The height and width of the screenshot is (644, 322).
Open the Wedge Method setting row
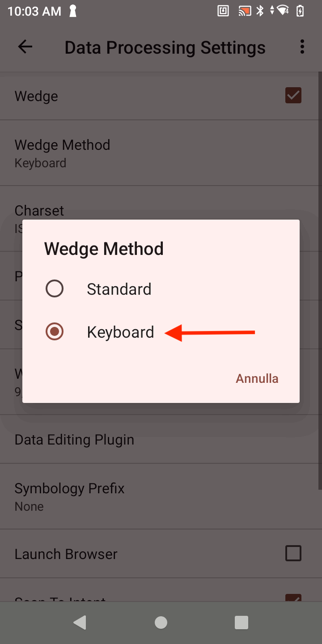tap(63, 153)
